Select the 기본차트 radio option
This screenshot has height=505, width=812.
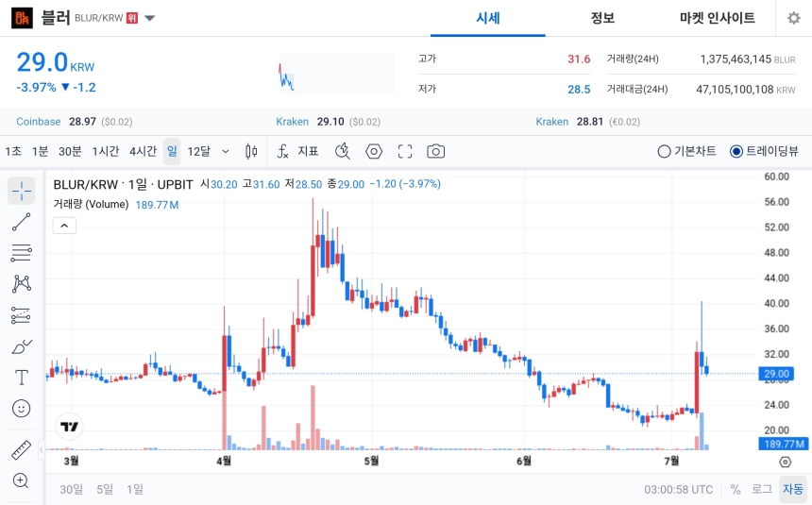pyautogui.click(x=686, y=151)
